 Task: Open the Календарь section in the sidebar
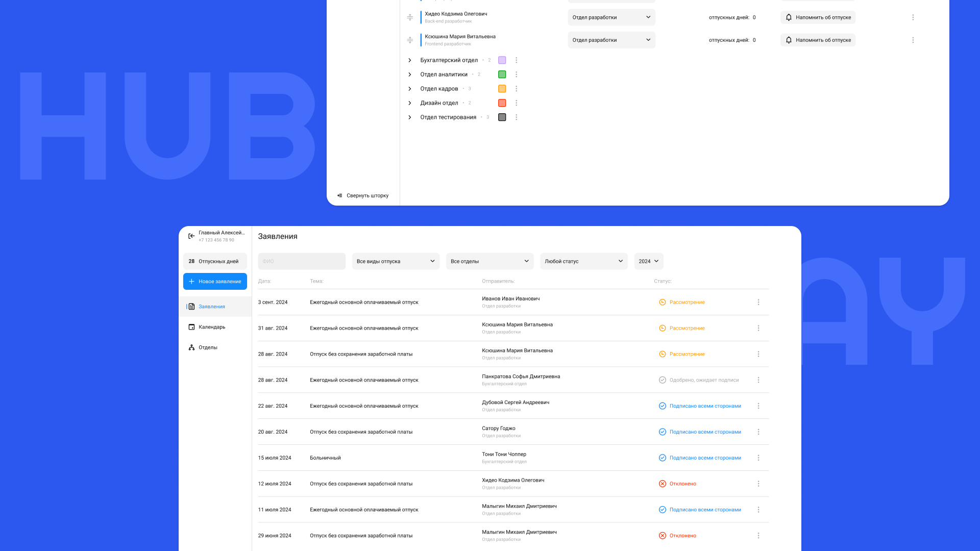click(x=211, y=327)
